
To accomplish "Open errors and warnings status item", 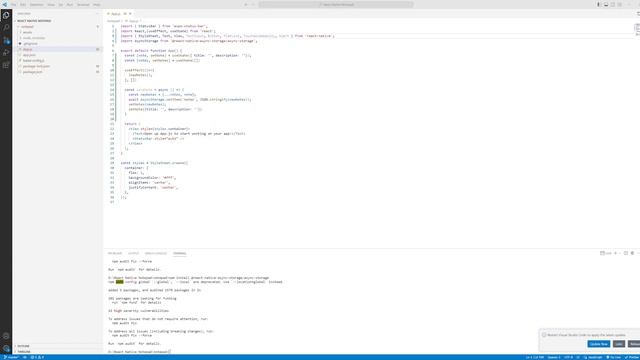I will point(37,357).
